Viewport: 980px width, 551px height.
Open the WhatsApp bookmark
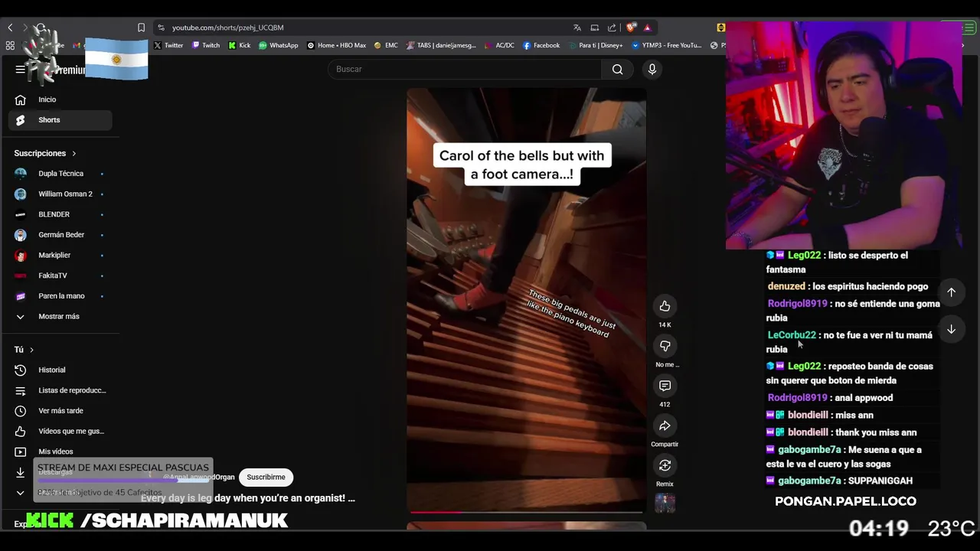click(x=279, y=45)
